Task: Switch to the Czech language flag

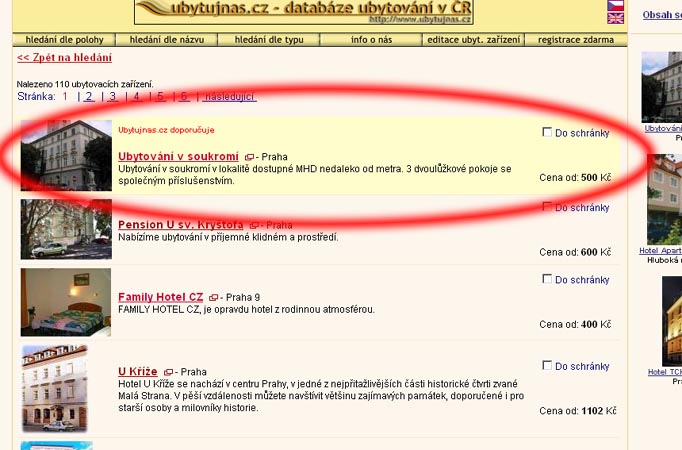Action: coord(616,6)
